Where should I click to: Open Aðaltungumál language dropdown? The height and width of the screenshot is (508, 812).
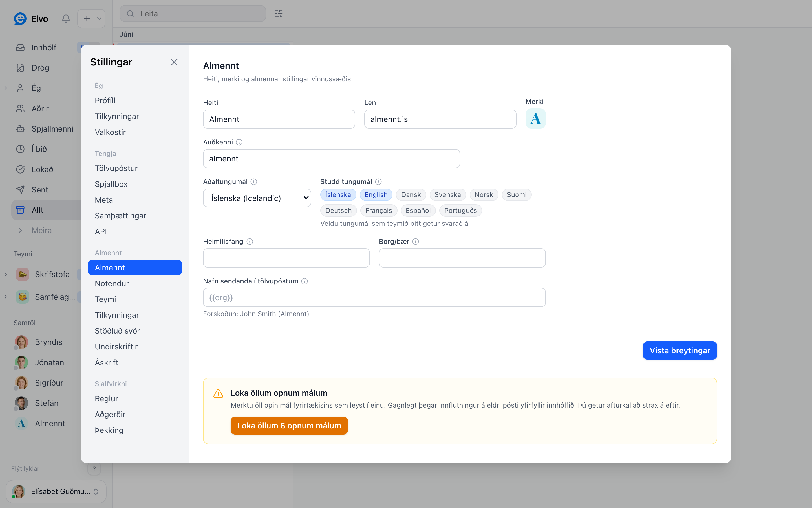257,198
